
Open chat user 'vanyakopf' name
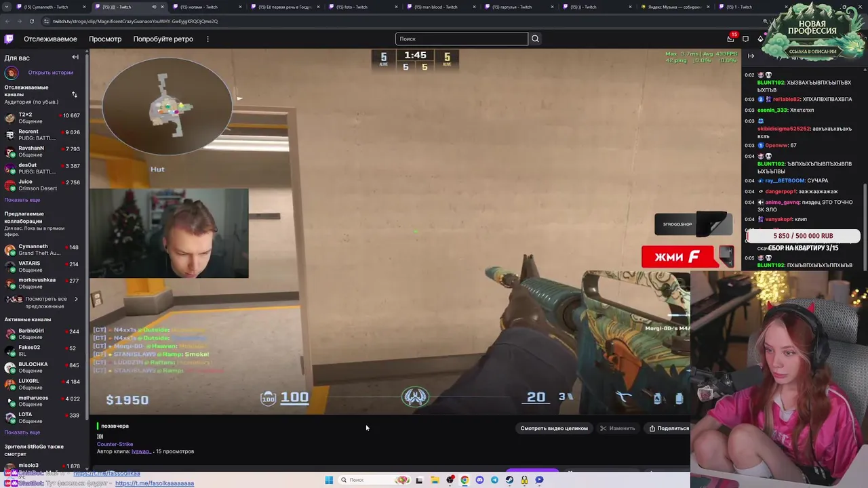pos(778,220)
